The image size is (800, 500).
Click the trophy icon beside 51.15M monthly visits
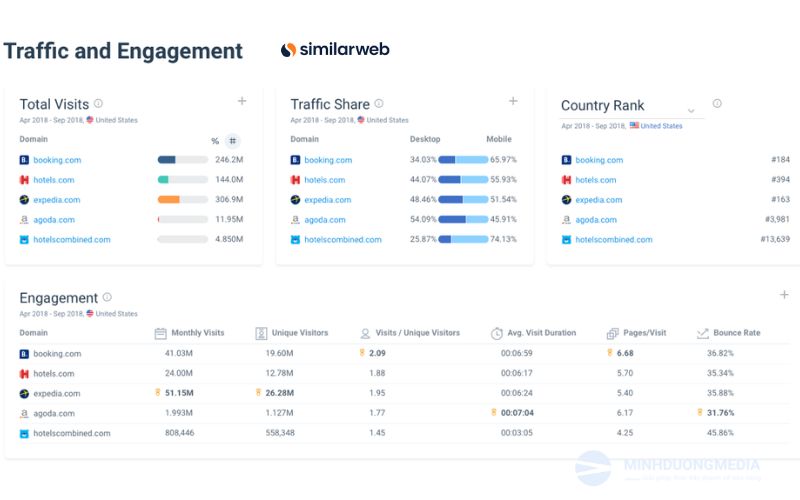tap(158, 392)
